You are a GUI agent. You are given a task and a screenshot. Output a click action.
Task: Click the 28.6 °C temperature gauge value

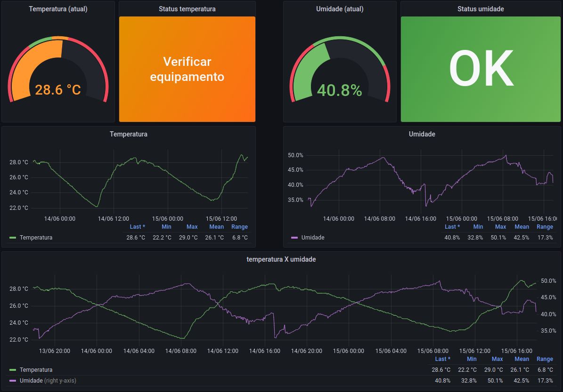coord(58,89)
